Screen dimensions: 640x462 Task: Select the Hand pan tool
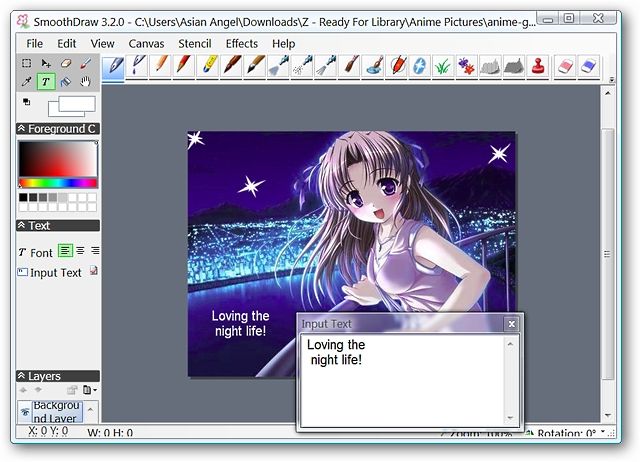pyautogui.click(x=85, y=82)
